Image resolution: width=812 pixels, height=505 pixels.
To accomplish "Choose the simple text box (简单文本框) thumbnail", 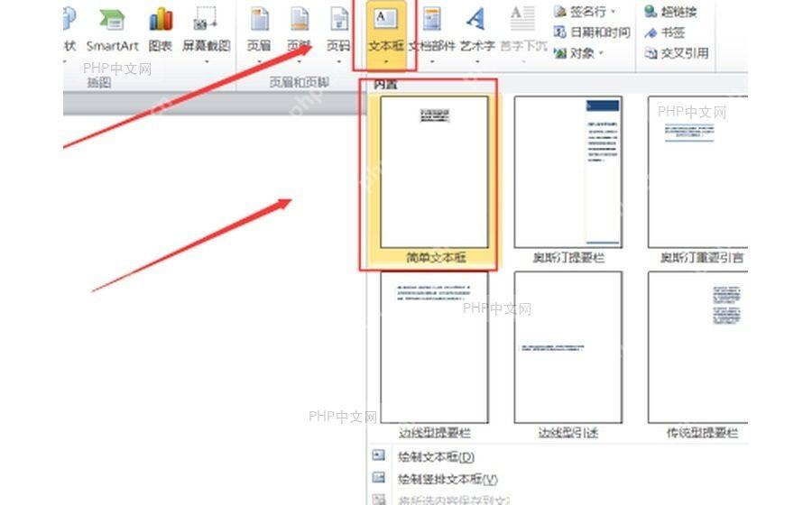I will click(x=435, y=171).
